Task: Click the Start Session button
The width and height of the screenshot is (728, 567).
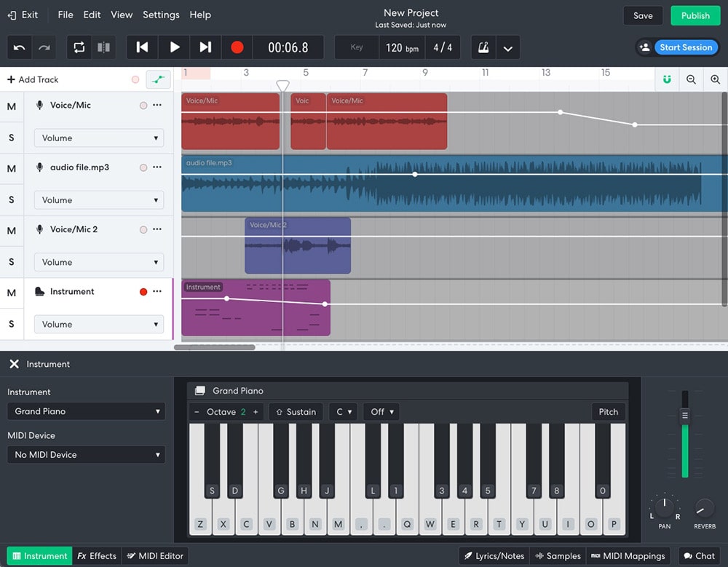Action: 684,47
